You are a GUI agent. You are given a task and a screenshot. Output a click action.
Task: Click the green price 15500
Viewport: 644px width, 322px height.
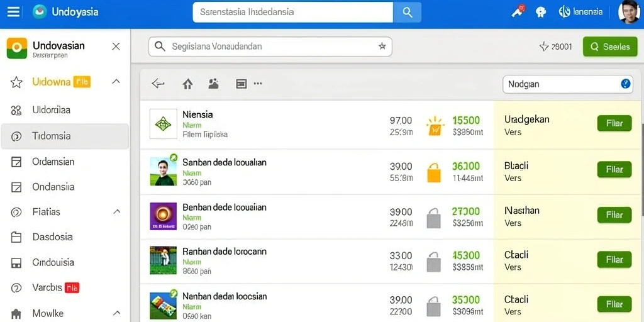[466, 120]
